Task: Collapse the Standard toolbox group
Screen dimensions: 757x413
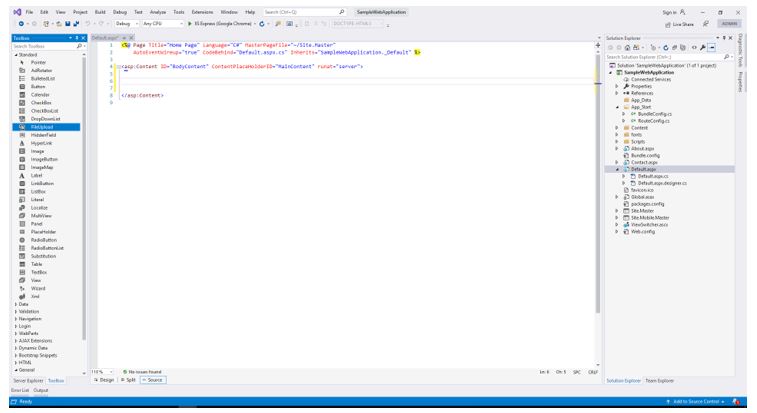Action: point(16,55)
